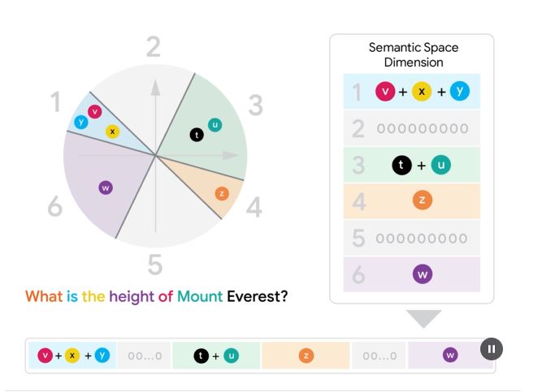
Task: Click the word height in the question
Action: 132,297
